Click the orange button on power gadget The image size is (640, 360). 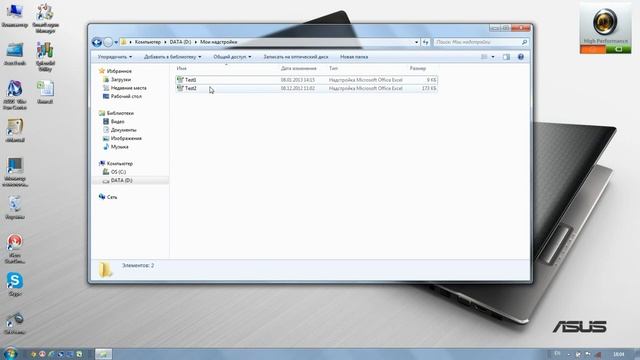pyautogui.click(x=593, y=49)
